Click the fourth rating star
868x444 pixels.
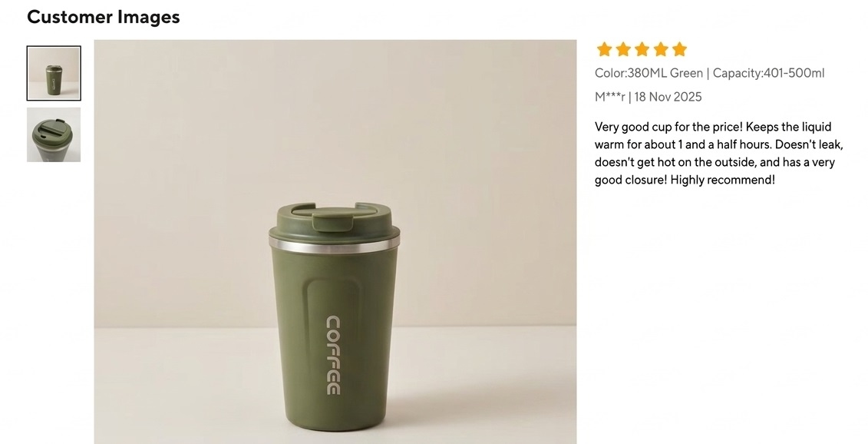click(x=661, y=49)
